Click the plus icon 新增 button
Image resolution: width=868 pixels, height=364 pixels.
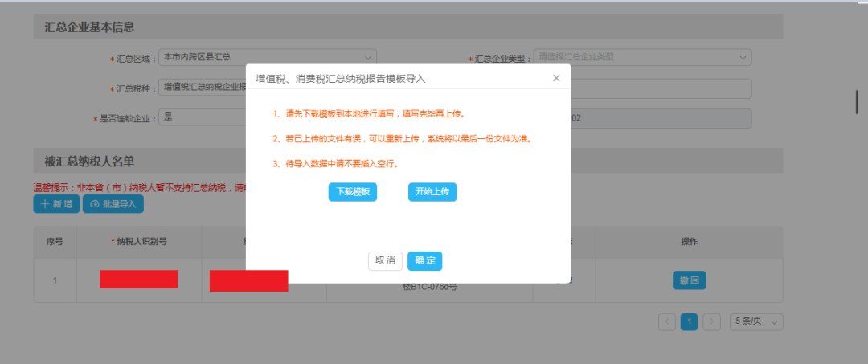point(56,204)
